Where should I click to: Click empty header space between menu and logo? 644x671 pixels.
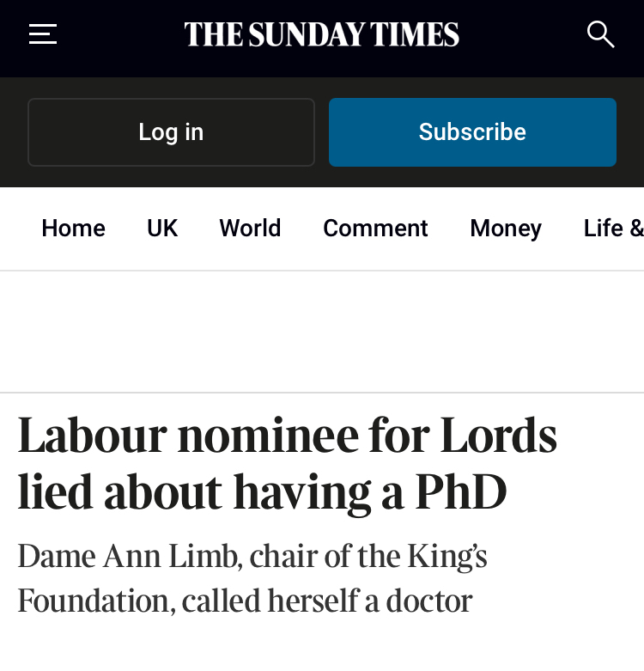[x=120, y=34]
